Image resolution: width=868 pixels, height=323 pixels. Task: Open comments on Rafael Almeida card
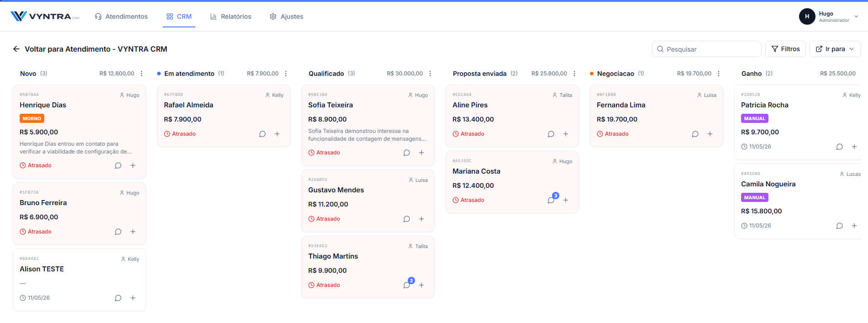click(x=263, y=134)
